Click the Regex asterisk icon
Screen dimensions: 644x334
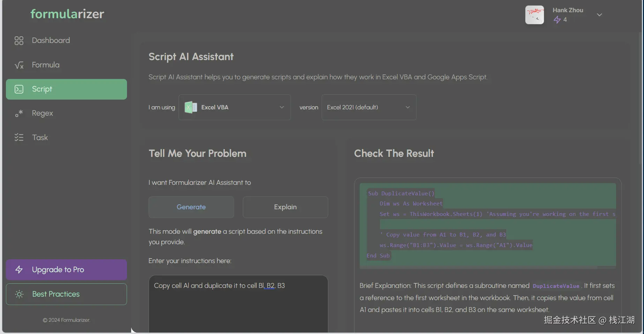click(19, 113)
